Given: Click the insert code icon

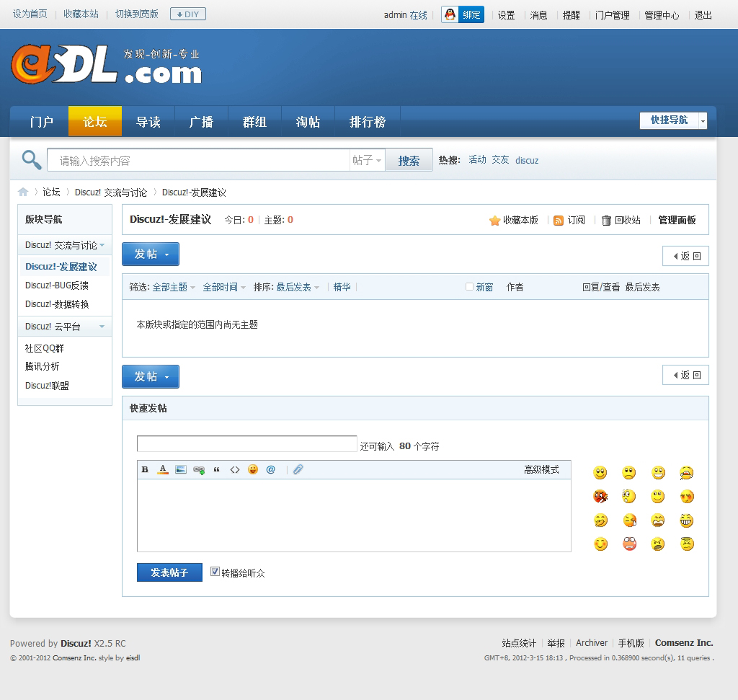Looking at the screenshot, I should tap(235, 470).
